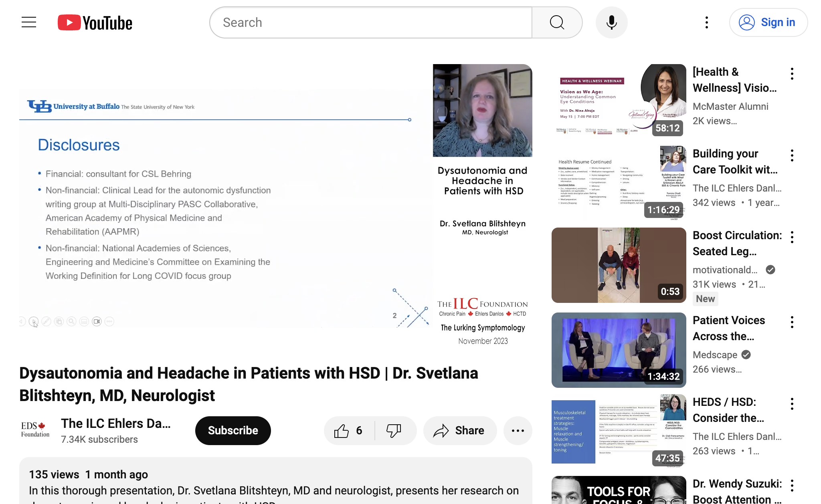Go to the YouTube home logo

coord(95,23)
